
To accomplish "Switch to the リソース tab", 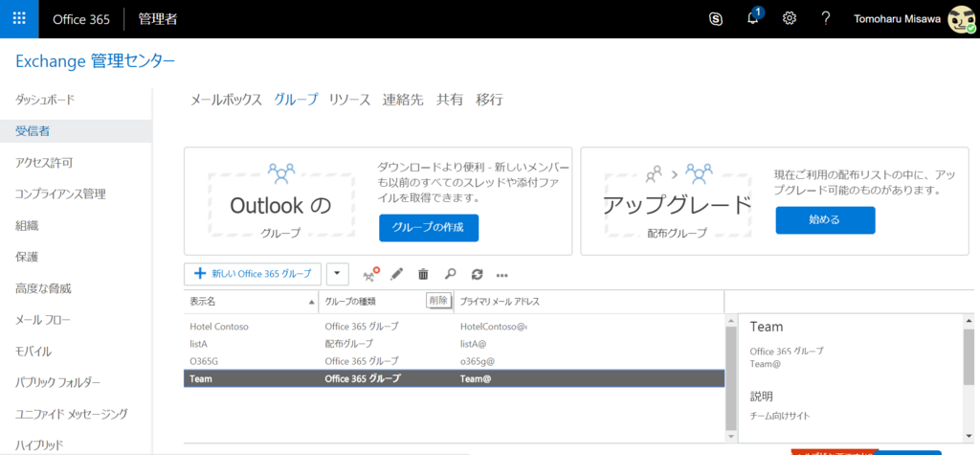I will [350, 100].
